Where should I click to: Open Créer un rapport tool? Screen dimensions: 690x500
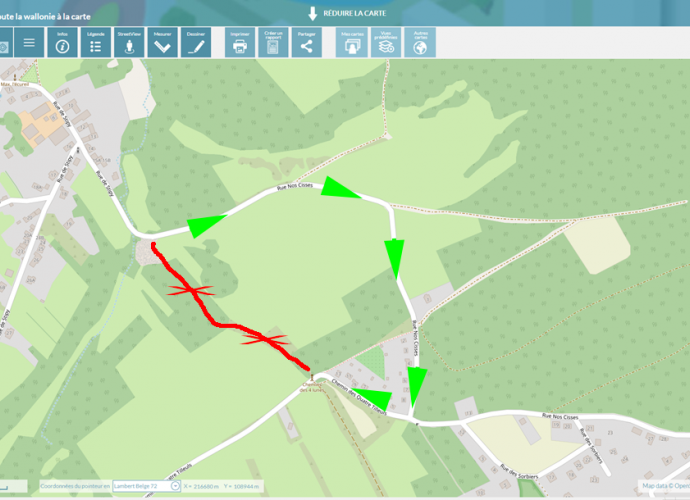click(273, 42)
